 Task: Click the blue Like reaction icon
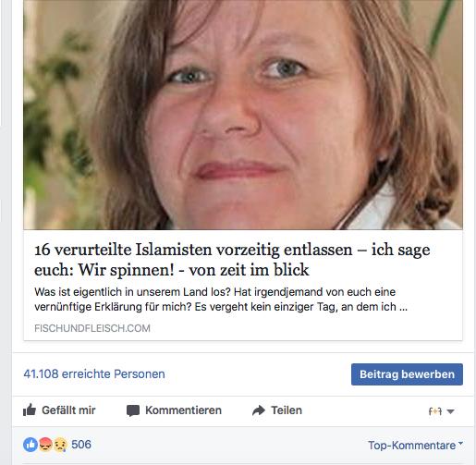tap(31, 445)
